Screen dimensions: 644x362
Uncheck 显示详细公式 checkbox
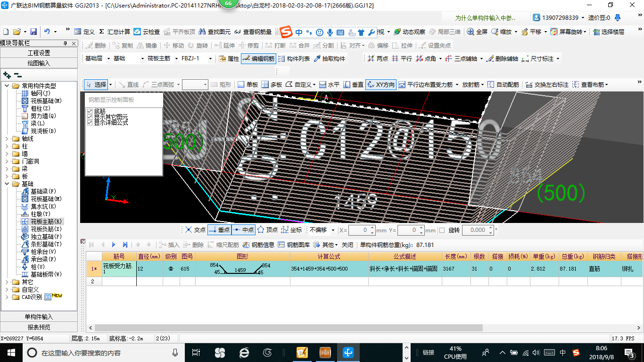pos(90,123)
